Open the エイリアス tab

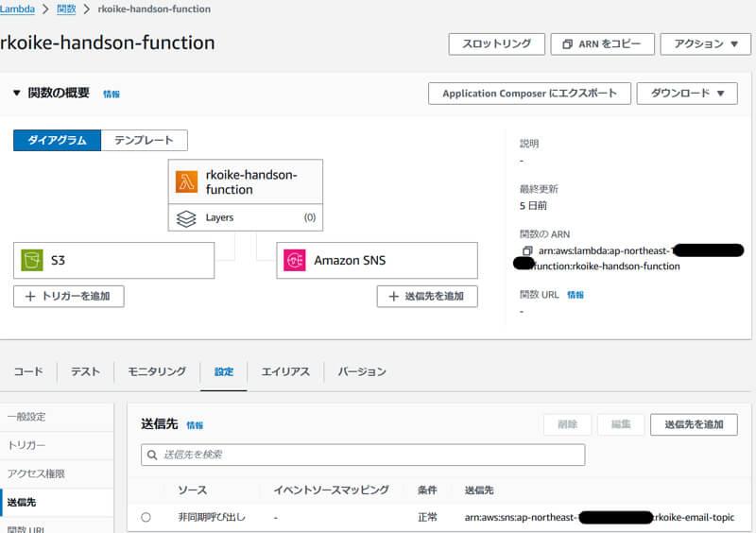pos(285,371)
